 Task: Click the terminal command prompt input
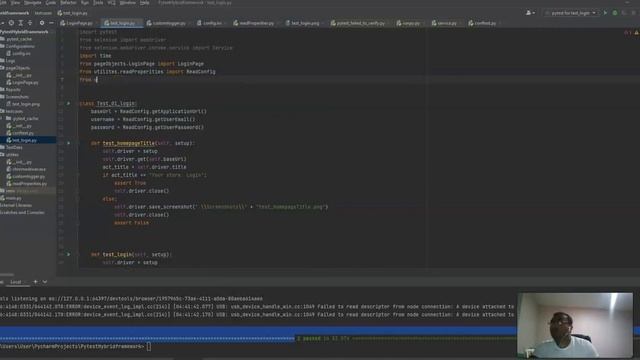pos(149,347)
